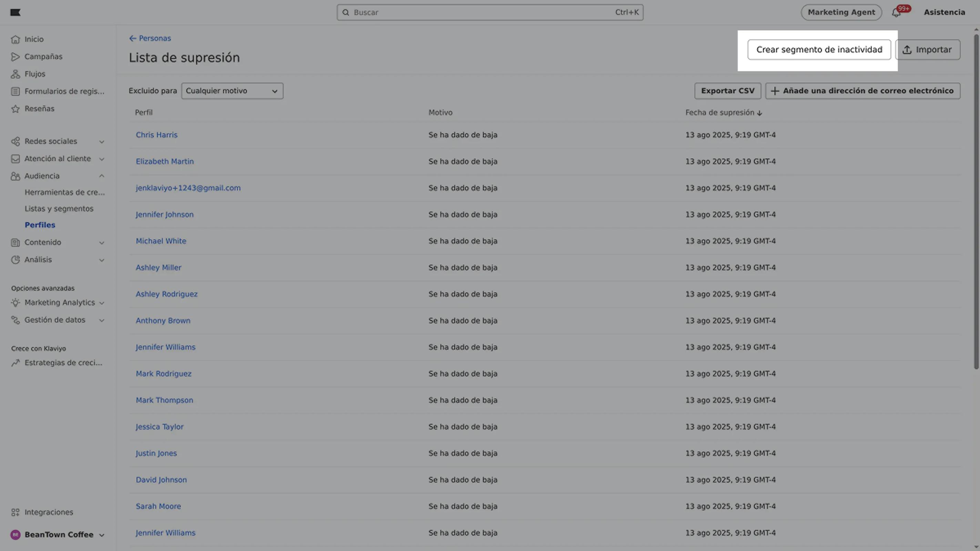Open the Cualquier motivo dropdown
Image resolution: width=980 pixels, height=551 pixels.
pos(232,91)
